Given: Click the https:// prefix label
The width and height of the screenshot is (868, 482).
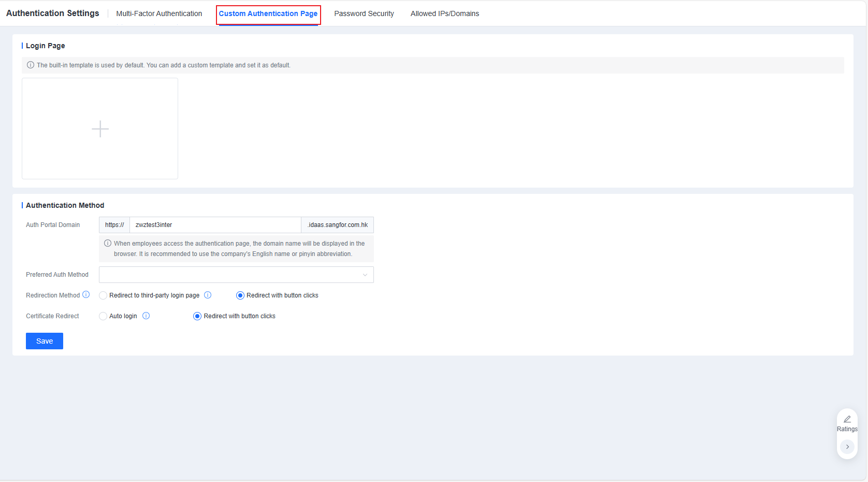Looking at the screenshot, I should 114,225.
